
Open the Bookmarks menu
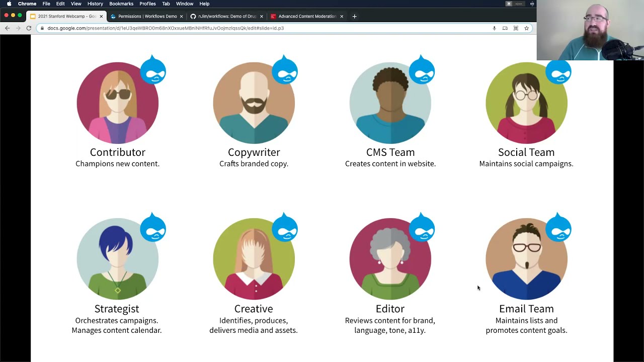121,4
